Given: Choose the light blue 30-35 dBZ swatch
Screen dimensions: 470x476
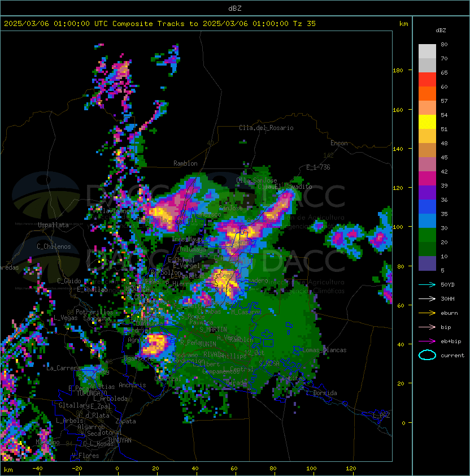Looking at the screenshot, I should tap(427, 221).
